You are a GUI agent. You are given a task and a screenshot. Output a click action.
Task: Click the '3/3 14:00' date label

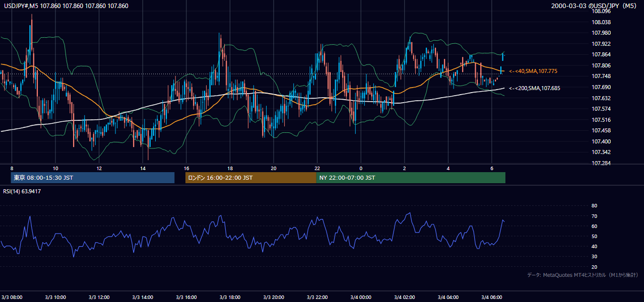[143, 297]
